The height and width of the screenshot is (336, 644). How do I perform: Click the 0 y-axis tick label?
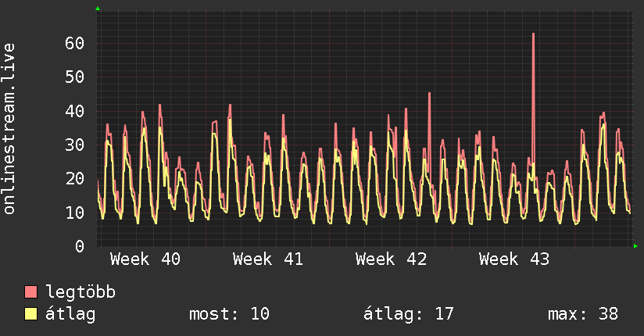tap(80, 246)
